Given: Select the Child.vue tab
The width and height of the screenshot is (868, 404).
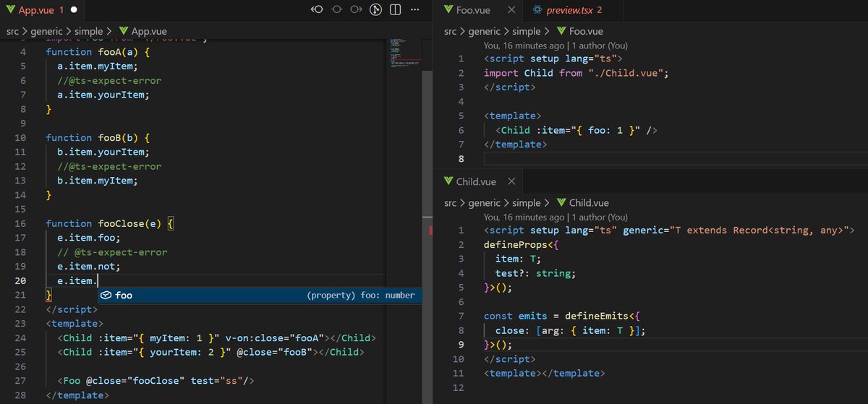Looking at the screenshot, I should (477, 181).
